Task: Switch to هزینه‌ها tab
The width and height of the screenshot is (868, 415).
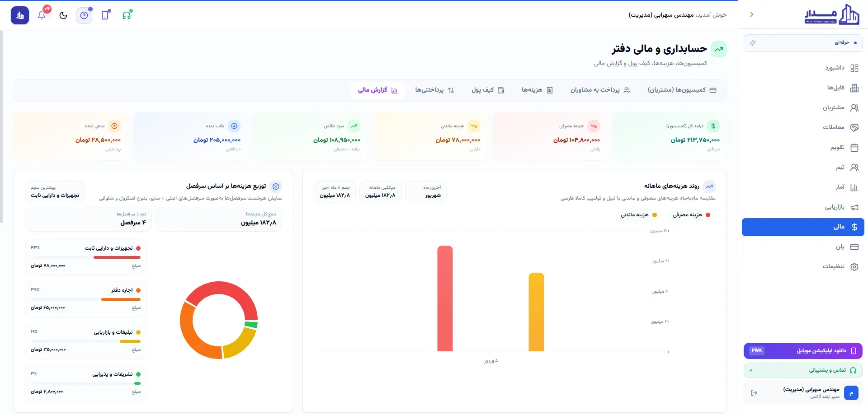Action: point(537,90)
